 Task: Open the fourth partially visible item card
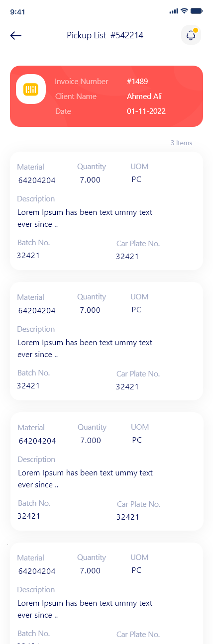(x=106, y=593)
